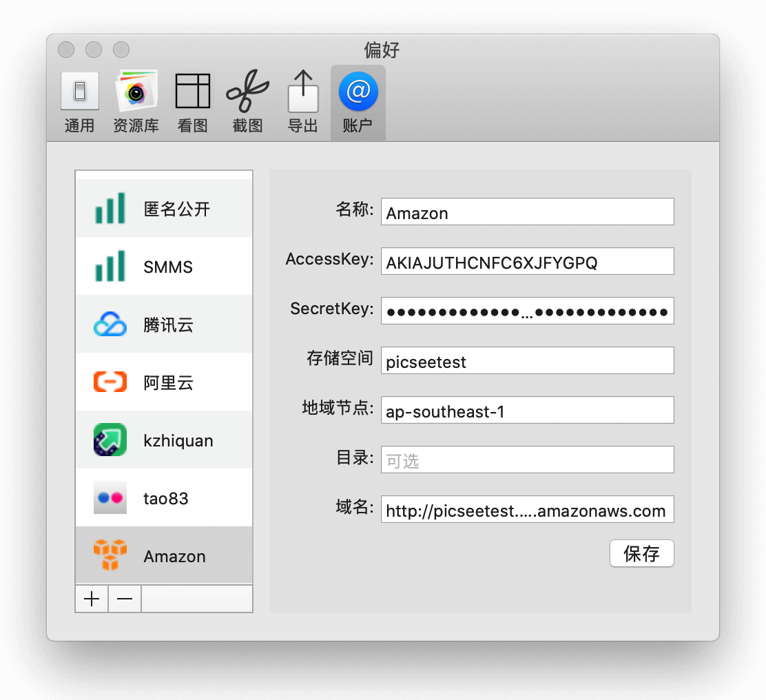Pick the kzhiquan account
Image resolution: width=766 pixels, height=700 pixels.
point(164,440)
